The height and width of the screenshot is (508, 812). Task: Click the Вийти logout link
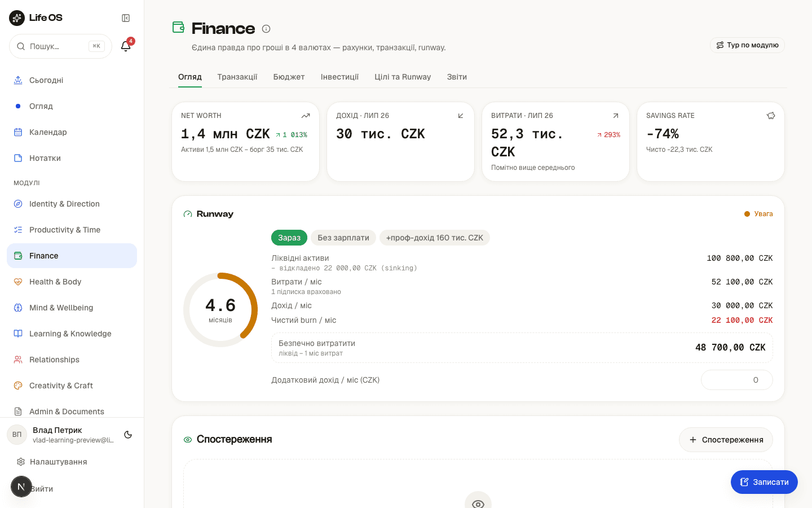pyautogui.click(x=42, y=489)
